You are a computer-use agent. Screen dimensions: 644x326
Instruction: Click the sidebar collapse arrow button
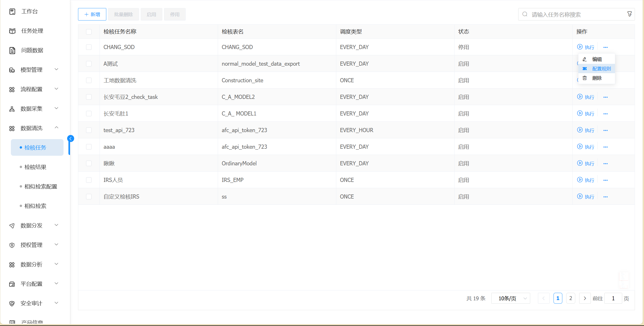(71, 139)
